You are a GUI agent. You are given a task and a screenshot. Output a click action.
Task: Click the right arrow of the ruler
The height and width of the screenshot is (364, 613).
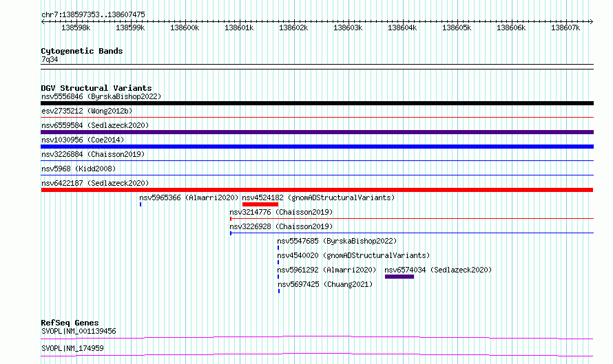point(591,21)
